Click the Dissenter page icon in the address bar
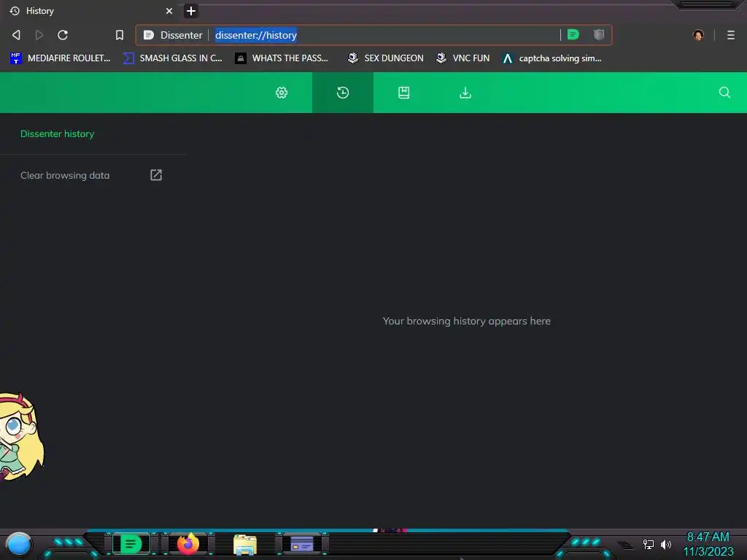 click(x=149, y=35)
